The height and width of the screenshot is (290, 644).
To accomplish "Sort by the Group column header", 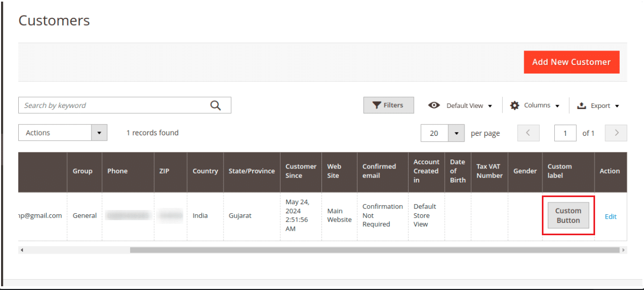I will (82, 171).
